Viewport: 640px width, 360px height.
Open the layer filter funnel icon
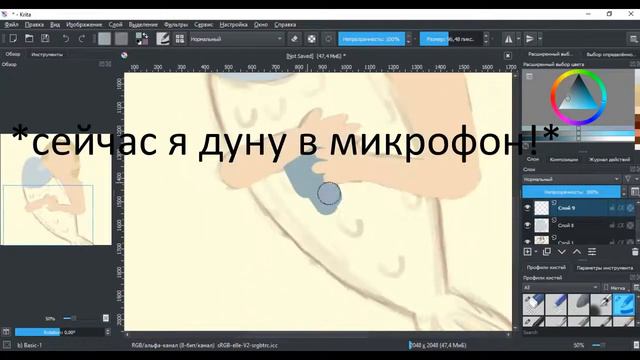pos(628,179)
